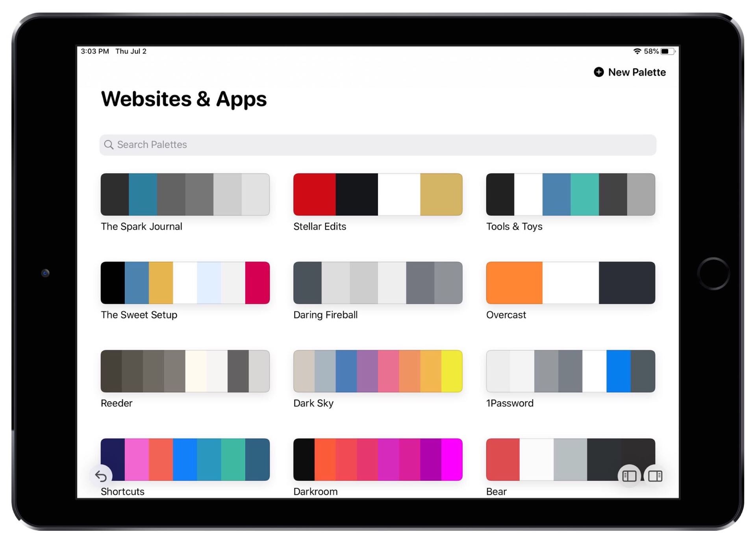Click the back navigation icon
756x543 pixels.
(x=101, y=476)
